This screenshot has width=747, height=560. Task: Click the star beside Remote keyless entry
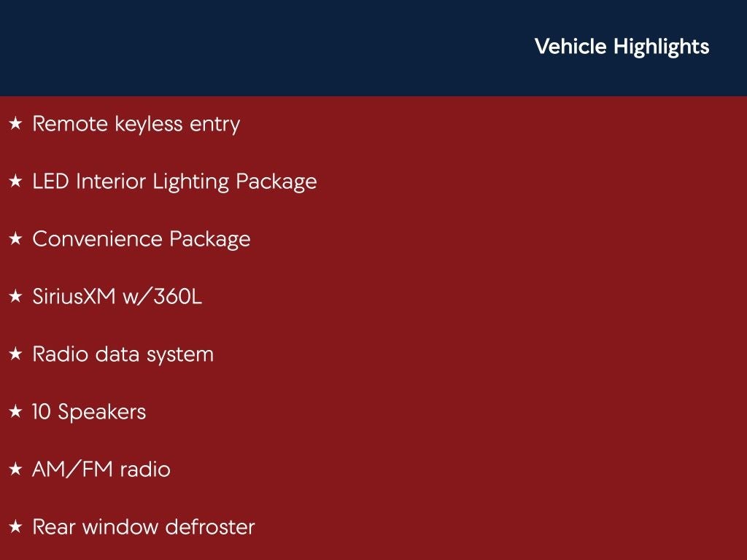(x=15, y=125)
